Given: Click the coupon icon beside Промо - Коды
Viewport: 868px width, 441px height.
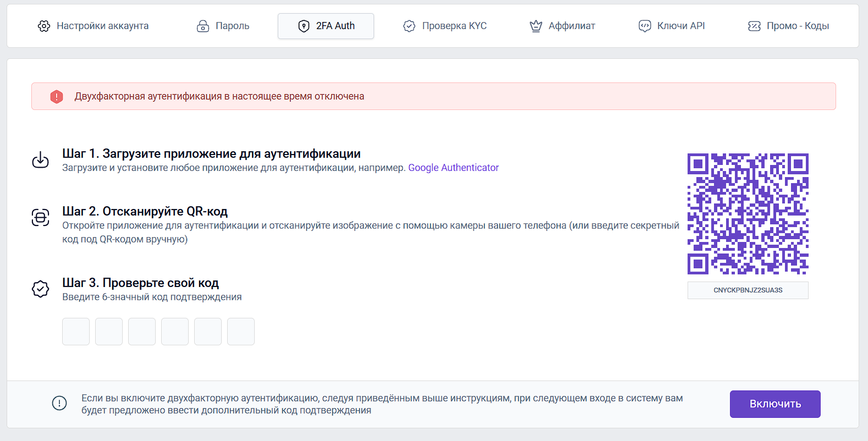Looking at the screenshot, I should tap(754, 26).
